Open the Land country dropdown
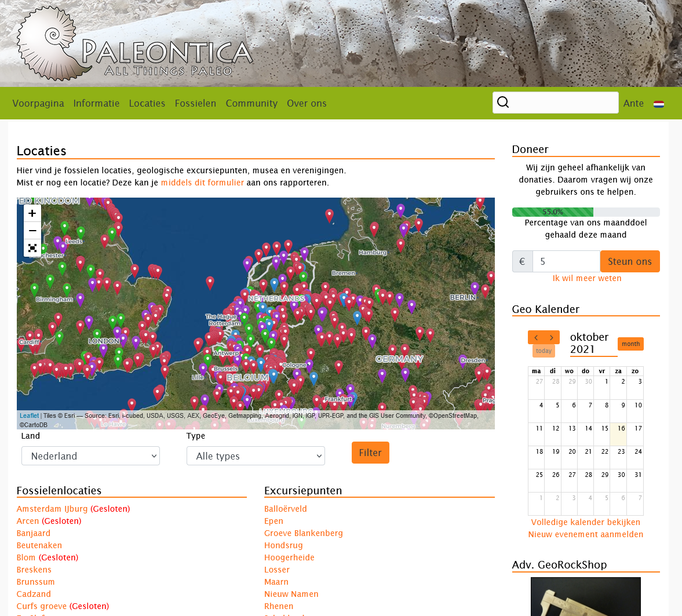The width and height of the screenshot is (682, 616). (x=90, y=456)
